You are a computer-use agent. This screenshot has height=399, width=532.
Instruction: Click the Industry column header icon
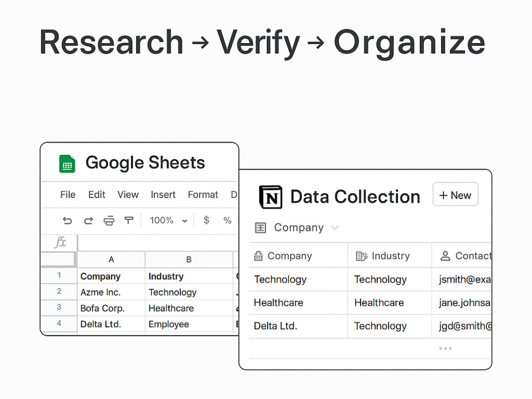pyautogui.click(x=362, y=256)
